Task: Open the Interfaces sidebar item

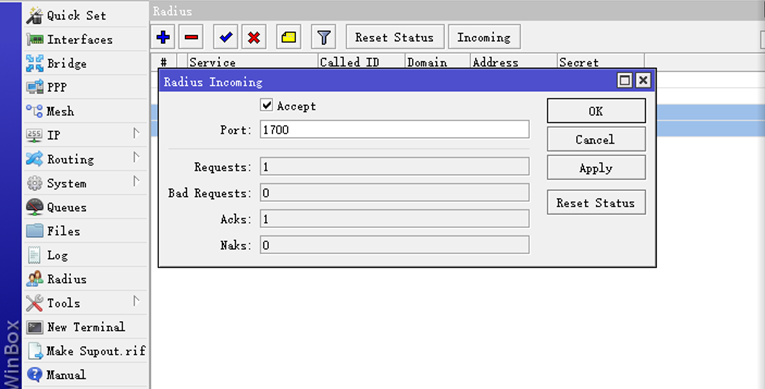Action: tap(86, 40)
